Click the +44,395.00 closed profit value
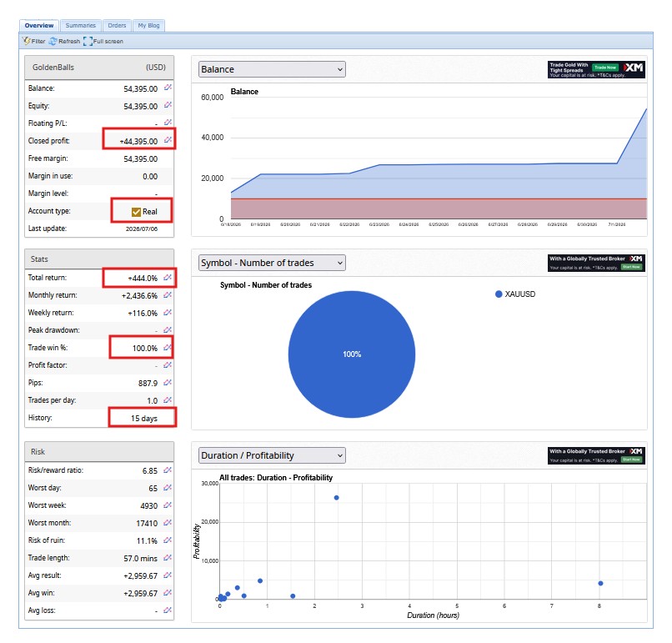 pos(138,142)
